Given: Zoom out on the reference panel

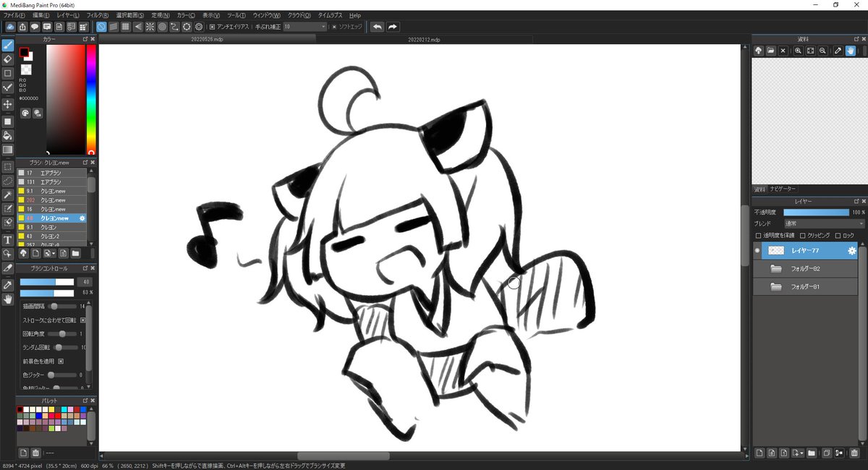Looking at the screenshot, I should 822,51.
